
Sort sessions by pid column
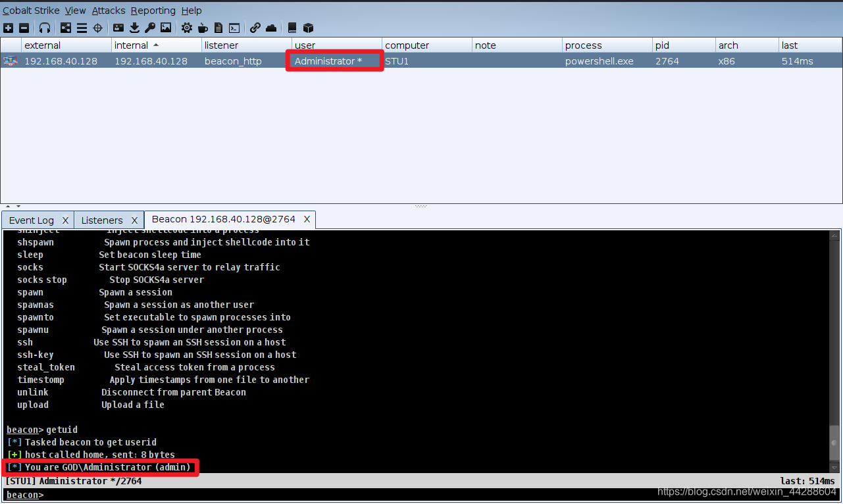[684, 45]
